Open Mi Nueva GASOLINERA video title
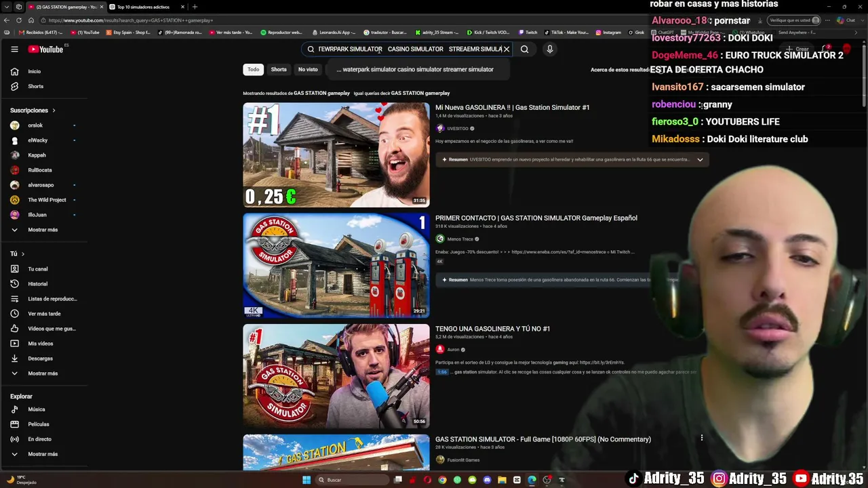 point(512,107)
